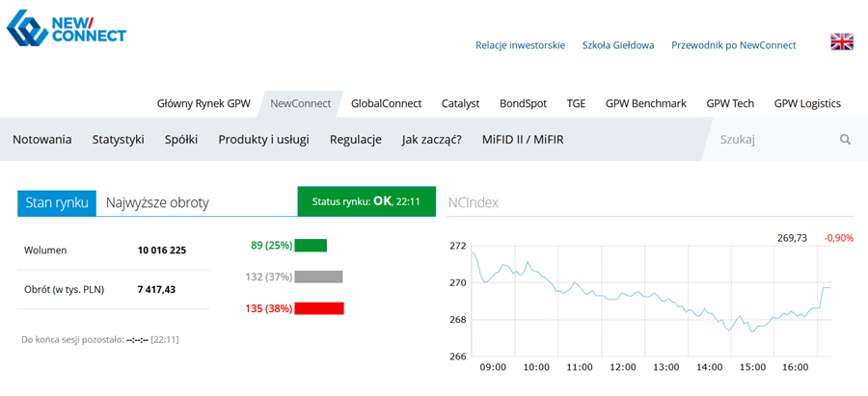The image size is (868, 396).
Task: Open the Jak zacząć? menu
Action: [x=431, y=140]
